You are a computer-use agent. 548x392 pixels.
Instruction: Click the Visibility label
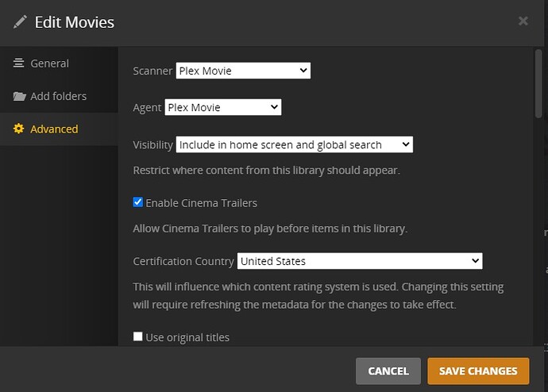pos(152,145)
